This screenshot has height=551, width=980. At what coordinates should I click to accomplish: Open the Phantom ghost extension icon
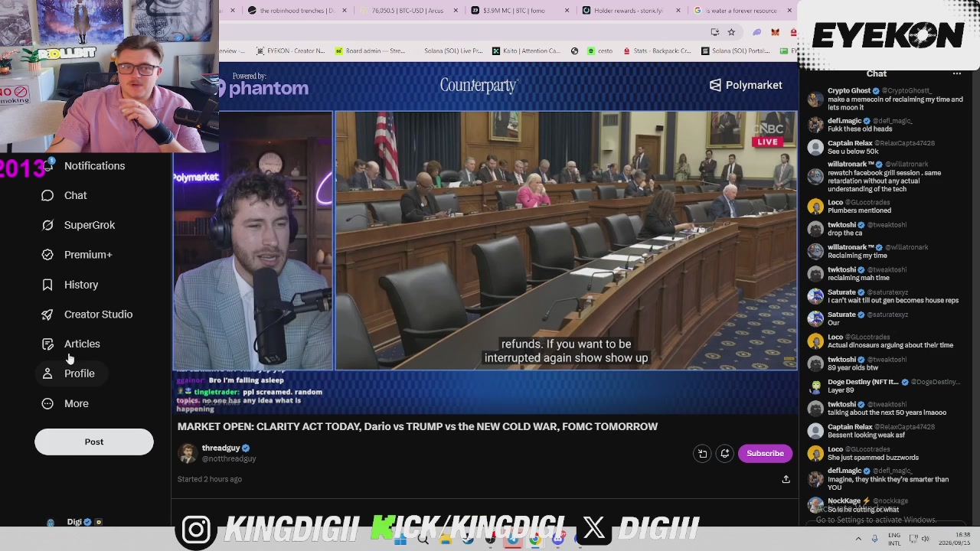pos(757,32)
